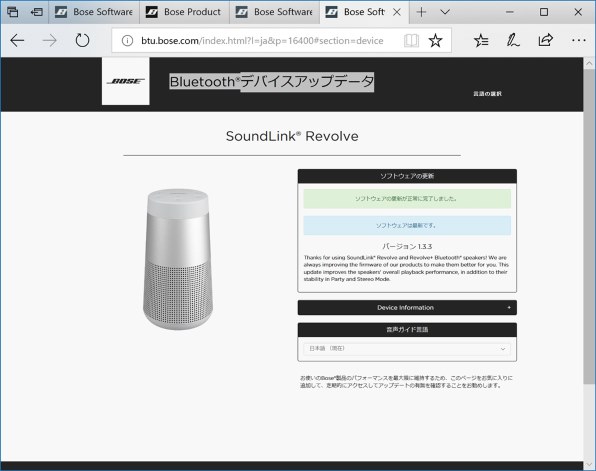Open reading view book icon

(x=411, y=41)
